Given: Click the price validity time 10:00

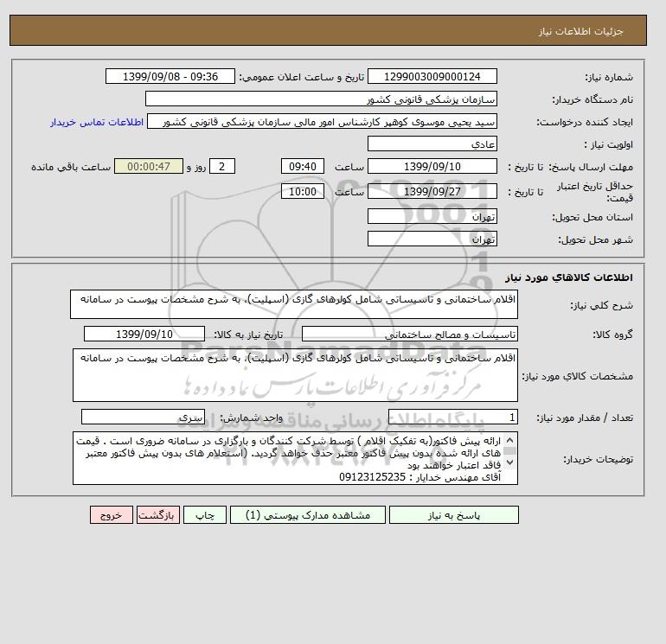Looking at the screenshot, I should [x=303, y=191].
